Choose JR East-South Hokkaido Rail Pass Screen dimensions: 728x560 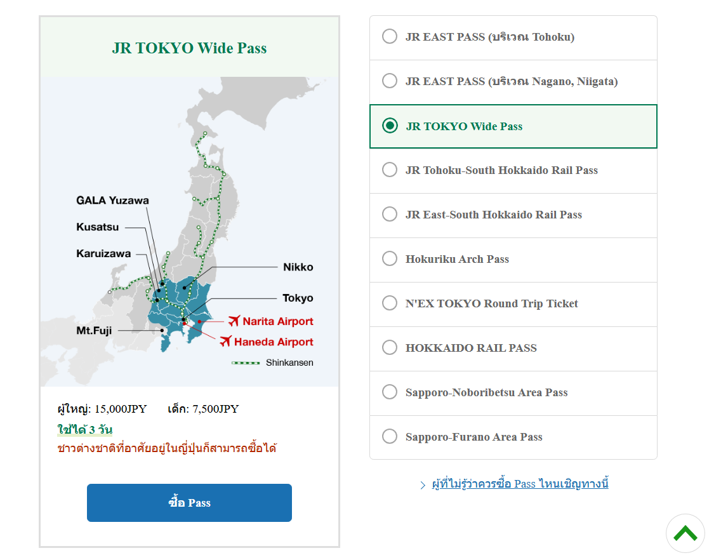(390, 215)
